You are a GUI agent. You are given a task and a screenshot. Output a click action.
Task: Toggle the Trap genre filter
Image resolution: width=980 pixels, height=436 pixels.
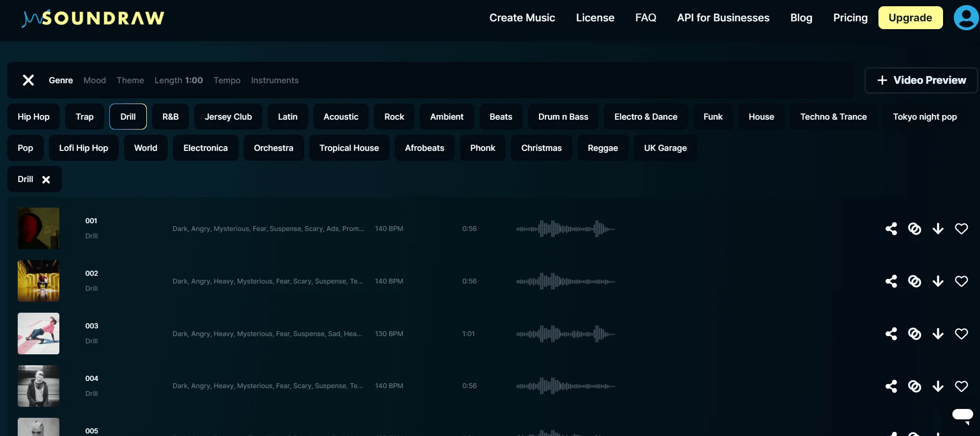click(x=84, y=117)
